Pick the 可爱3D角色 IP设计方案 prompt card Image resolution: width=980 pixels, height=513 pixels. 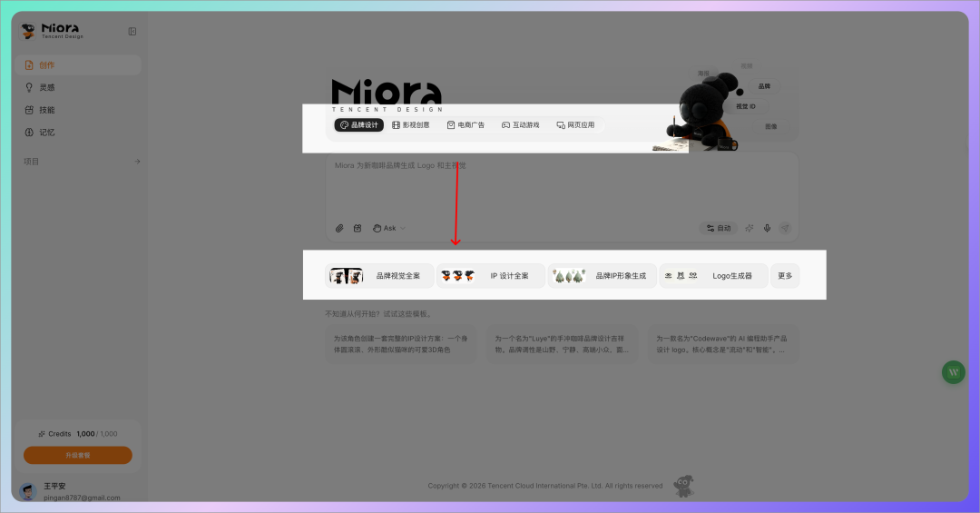pyautogui.click(x=401, y=344)
